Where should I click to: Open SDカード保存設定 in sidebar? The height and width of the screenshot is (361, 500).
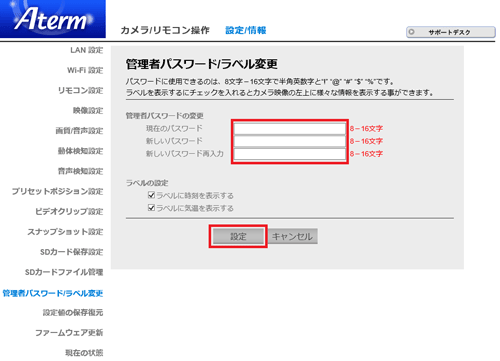(x=71, y=252)
